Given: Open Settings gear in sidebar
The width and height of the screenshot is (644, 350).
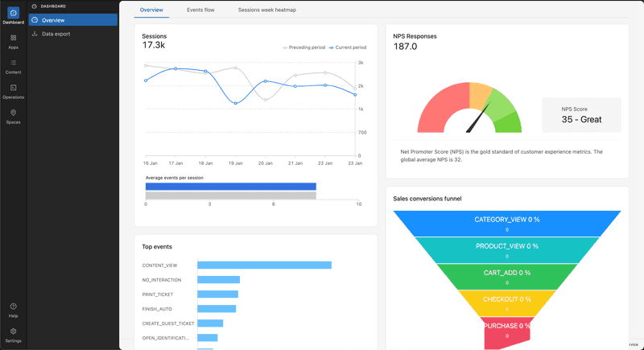Looking at the screenshot, I should click(13, 331).
